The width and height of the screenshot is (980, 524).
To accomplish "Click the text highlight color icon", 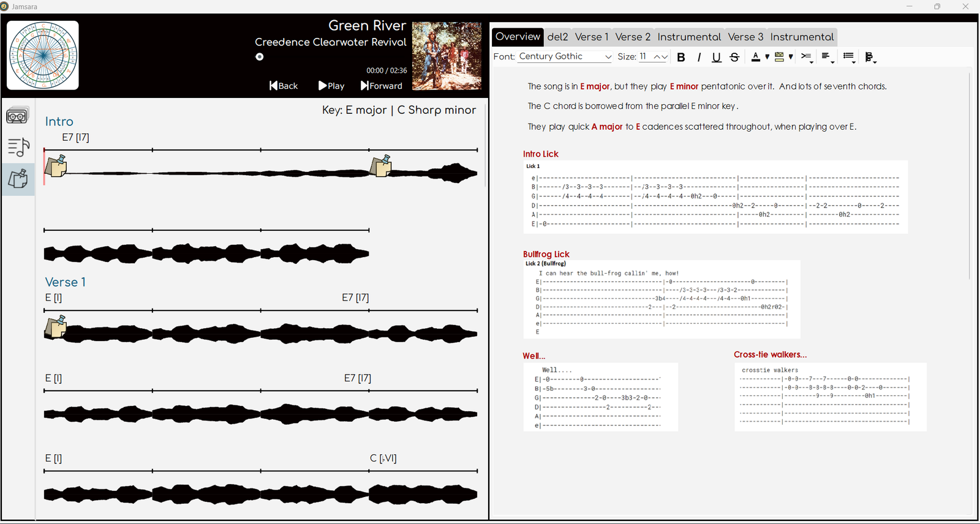I will point(779,57).
